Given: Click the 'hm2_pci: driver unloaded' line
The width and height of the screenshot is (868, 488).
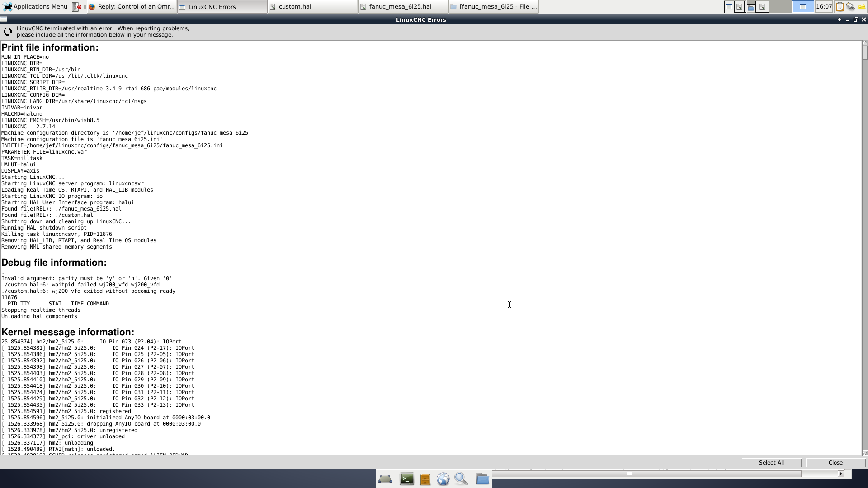Looking at the screenshot, I should (63, 436).
